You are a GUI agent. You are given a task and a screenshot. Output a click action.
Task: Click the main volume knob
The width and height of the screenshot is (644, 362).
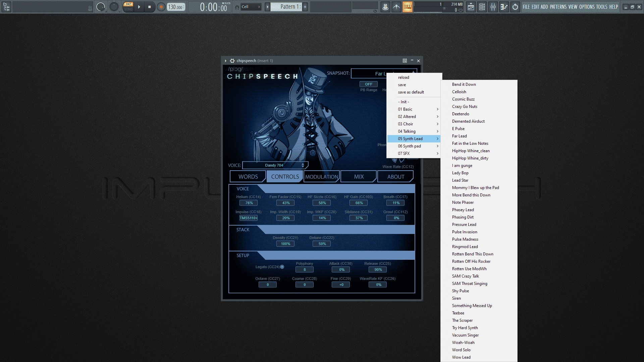coord(101,7)
